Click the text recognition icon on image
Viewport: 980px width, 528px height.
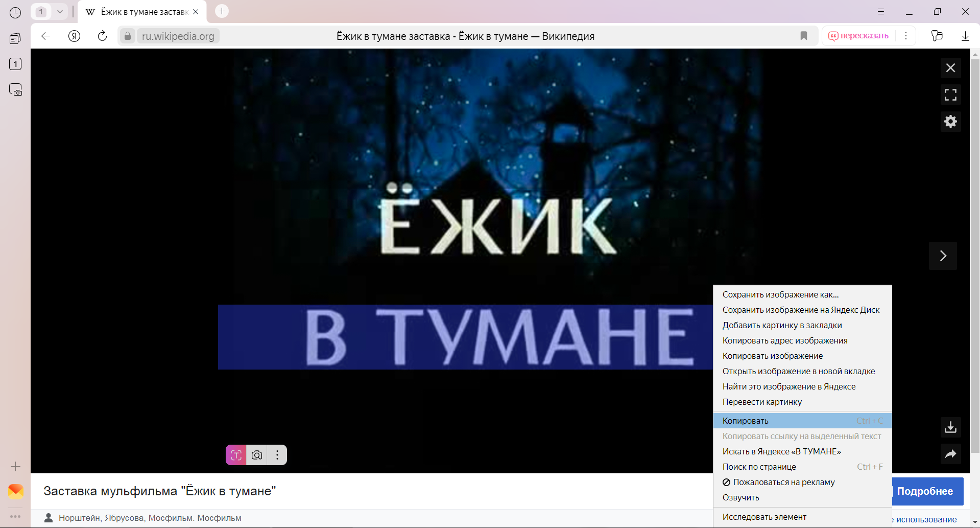pyautogui.click(x=236, y=455)
